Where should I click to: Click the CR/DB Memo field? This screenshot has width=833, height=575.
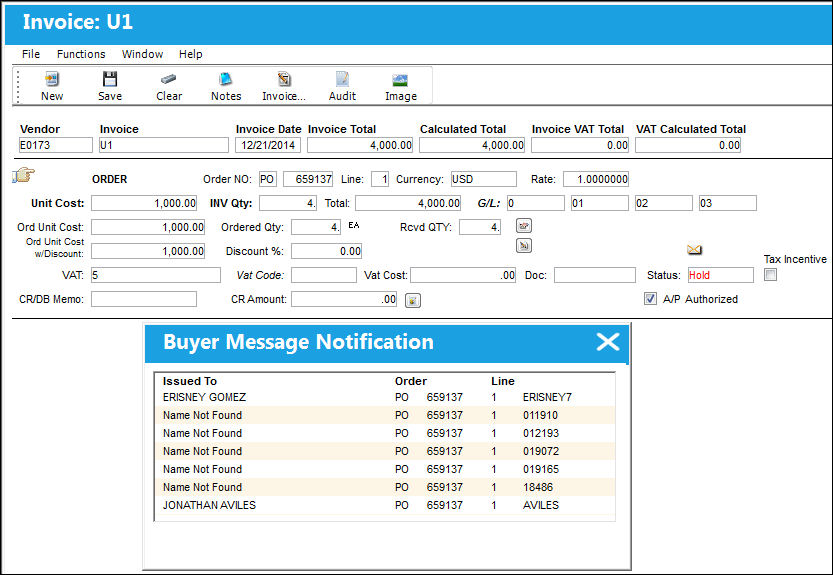[x=144, y=299]
